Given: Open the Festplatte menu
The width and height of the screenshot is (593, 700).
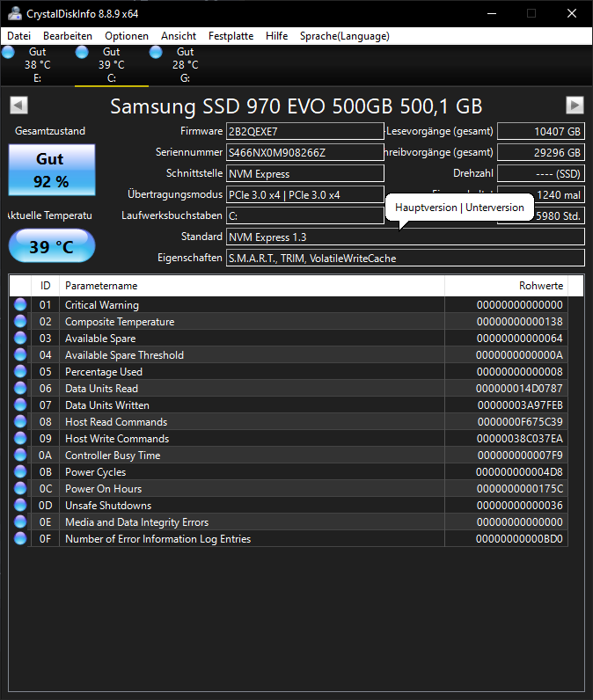Looking at the screenshot, I should [x=231, y=36].
